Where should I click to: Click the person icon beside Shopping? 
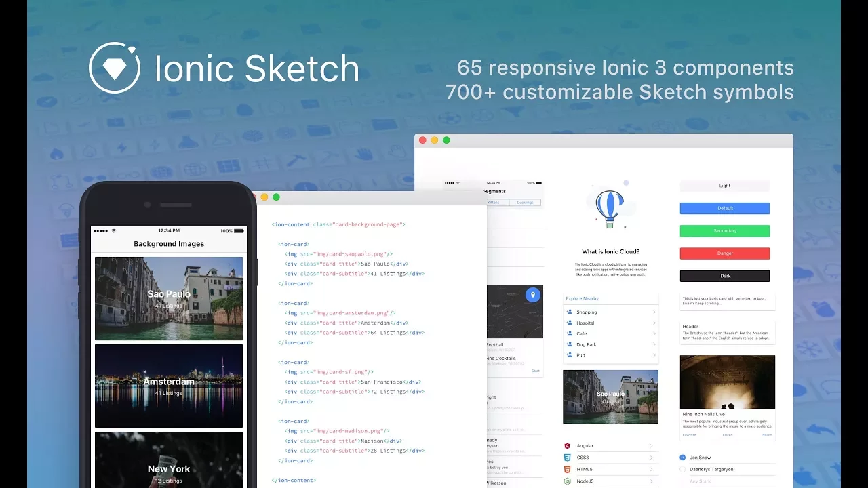pos(570,312)
